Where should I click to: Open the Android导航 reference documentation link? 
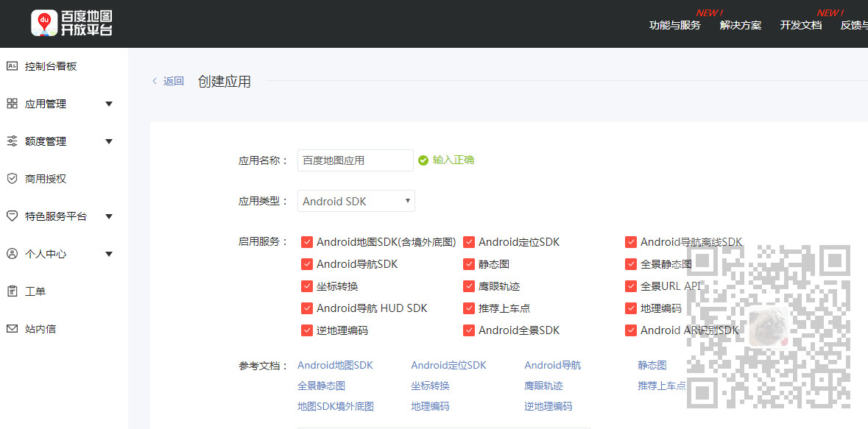552,365
